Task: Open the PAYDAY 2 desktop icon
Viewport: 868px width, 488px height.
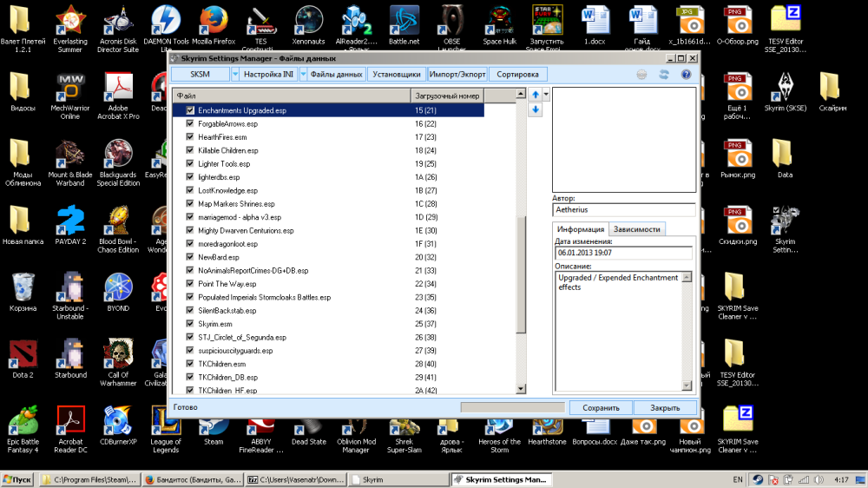Action: point(70,226)
